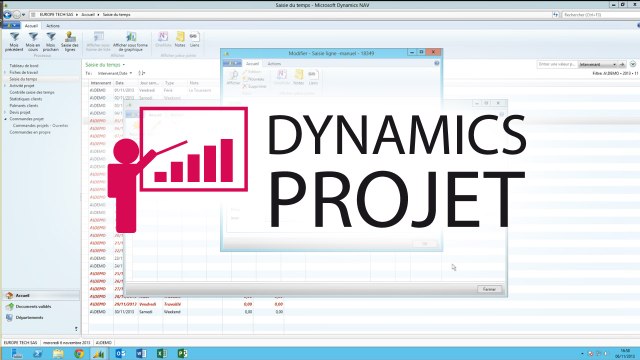Open Paiements clients in navigation
Image resolution: width=640 pixels, height=360 pixels.
[24, 105]
